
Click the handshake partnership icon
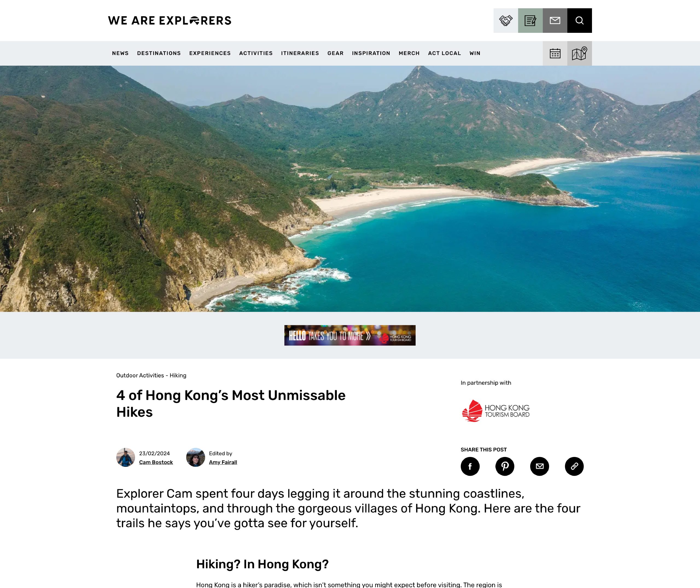click(x=506, y=20)
